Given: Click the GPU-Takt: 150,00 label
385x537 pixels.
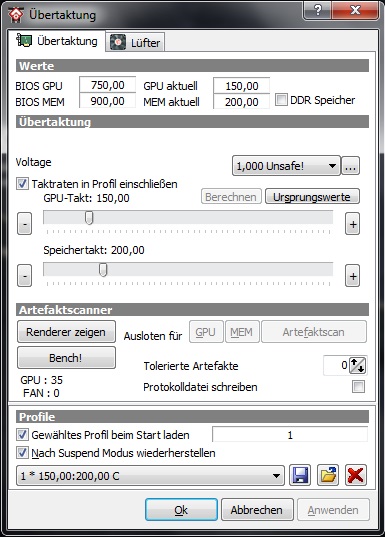Looking at the screenshot, I should 86,198.
